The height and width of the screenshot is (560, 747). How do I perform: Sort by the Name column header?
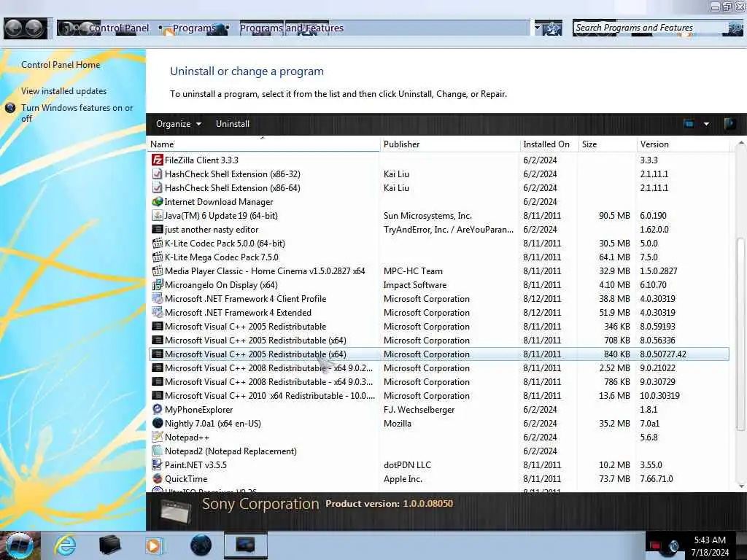pos(263,144)
